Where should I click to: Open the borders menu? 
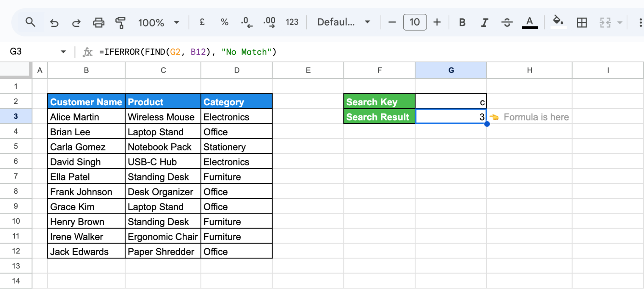coord(582,23)
